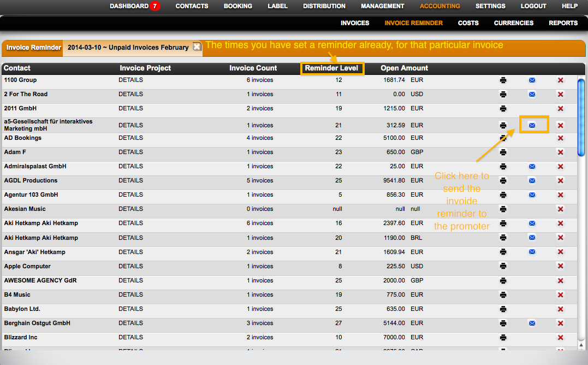Open the Dashboard with 7 notifications
This screenshot has height=365, width=588.
(x=135, y=6)
